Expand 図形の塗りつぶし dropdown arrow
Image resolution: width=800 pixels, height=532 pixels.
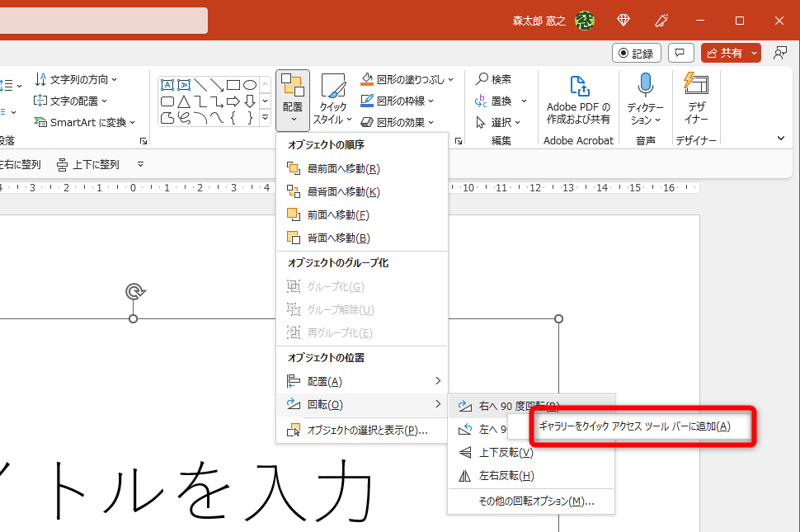pyautogui.click(x=450, y=79)
